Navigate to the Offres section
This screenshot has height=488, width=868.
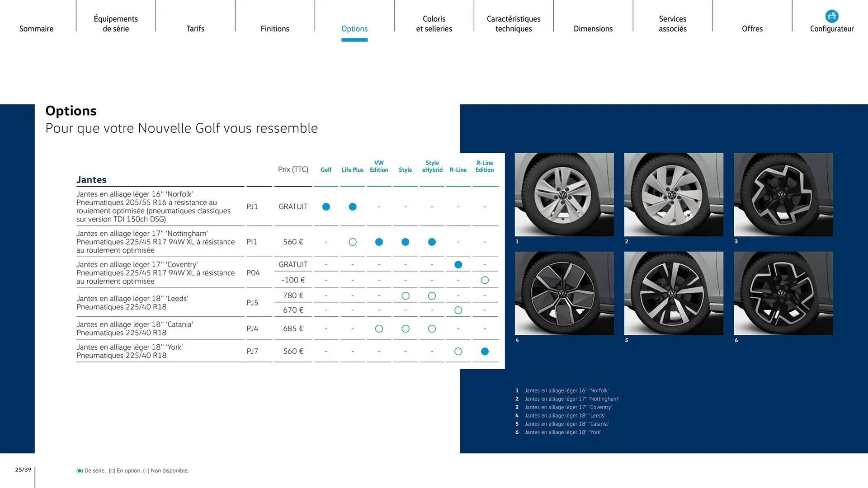752,28
